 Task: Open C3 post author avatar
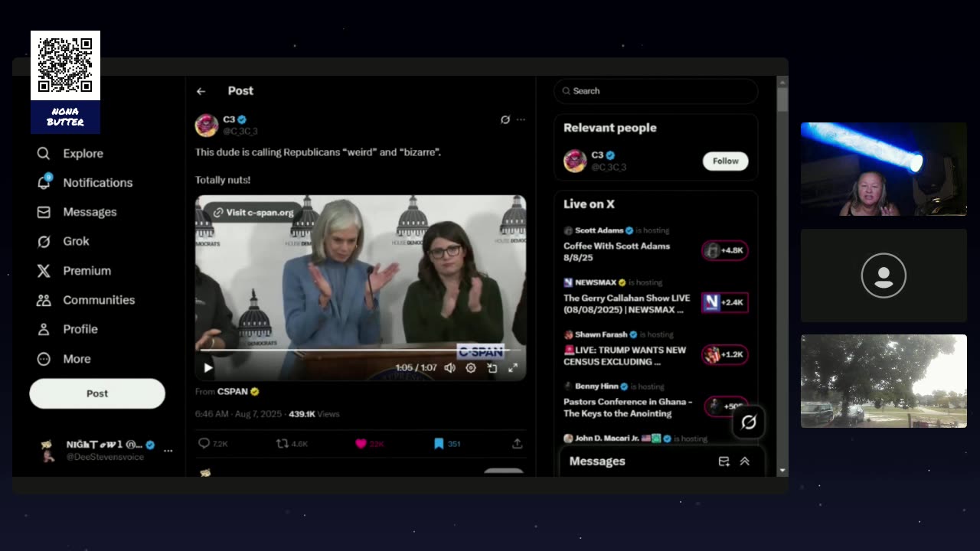207,125
